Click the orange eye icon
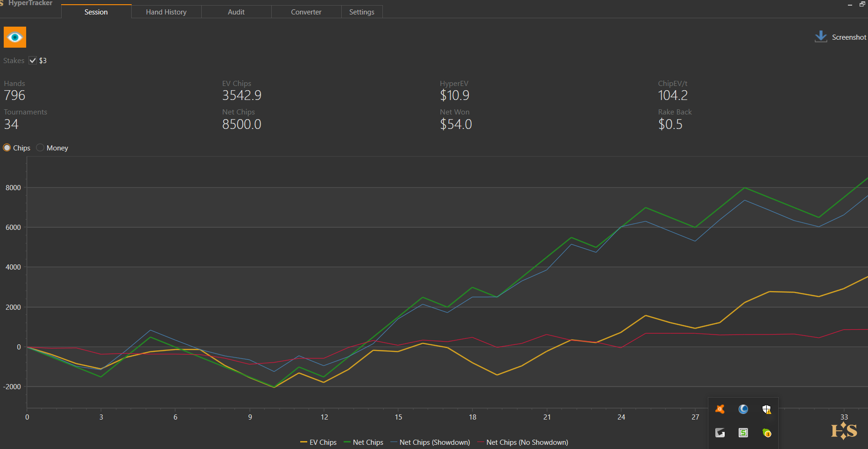 point(15,37)
